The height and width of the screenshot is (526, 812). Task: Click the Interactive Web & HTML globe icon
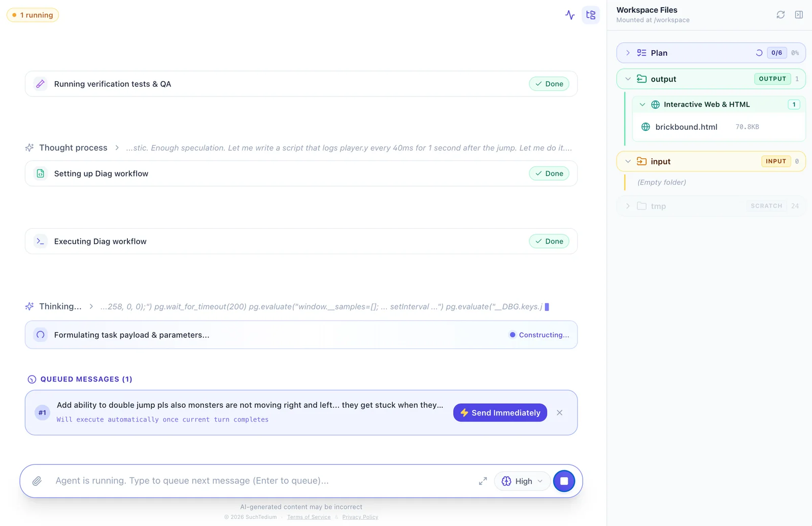click(655, 104)
